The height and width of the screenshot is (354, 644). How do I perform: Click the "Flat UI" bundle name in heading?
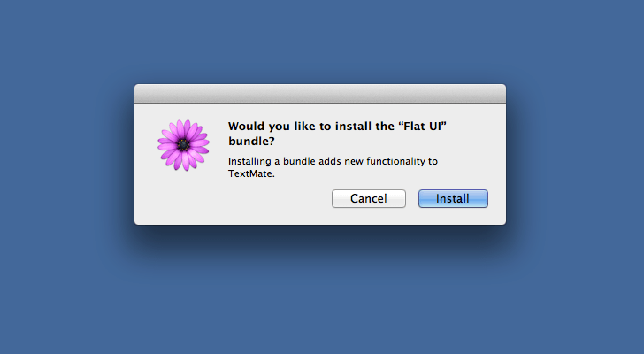click(423, 126)
